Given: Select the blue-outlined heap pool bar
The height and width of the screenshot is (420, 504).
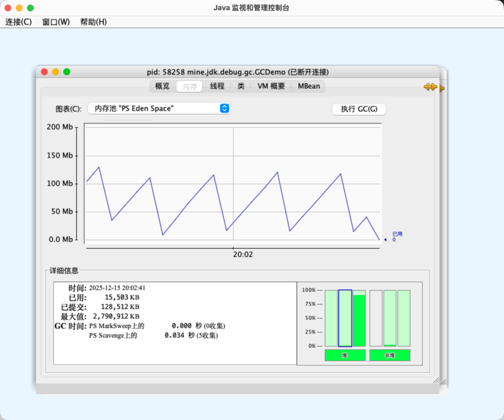Looking at the screenshot, I should [345, 318].
